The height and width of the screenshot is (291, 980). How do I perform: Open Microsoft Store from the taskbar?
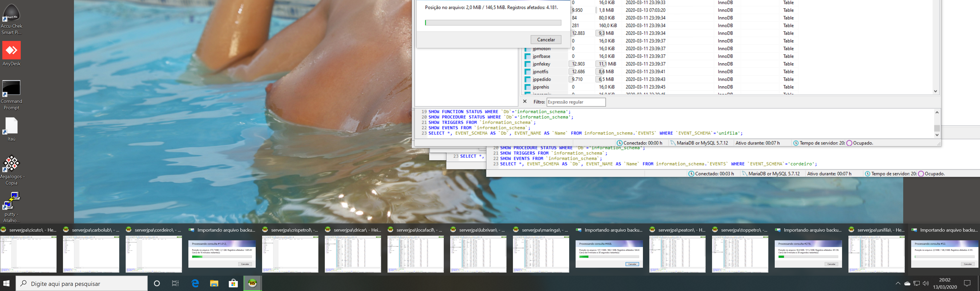(233, 283)
